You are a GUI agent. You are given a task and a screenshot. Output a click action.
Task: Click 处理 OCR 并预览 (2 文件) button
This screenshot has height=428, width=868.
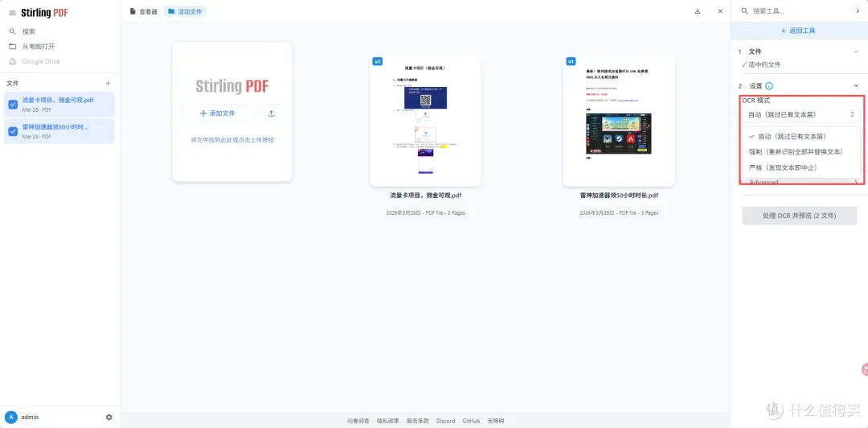click(x=800, y=216)
